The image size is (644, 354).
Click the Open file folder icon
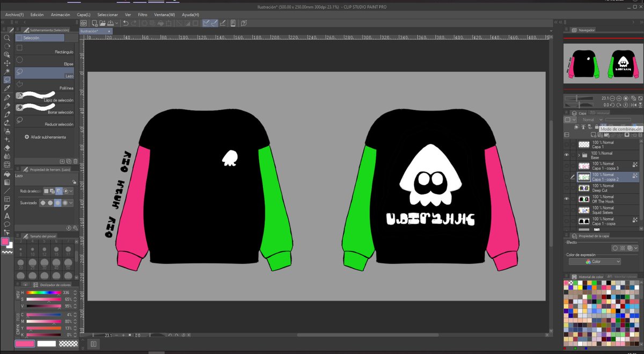101,23
